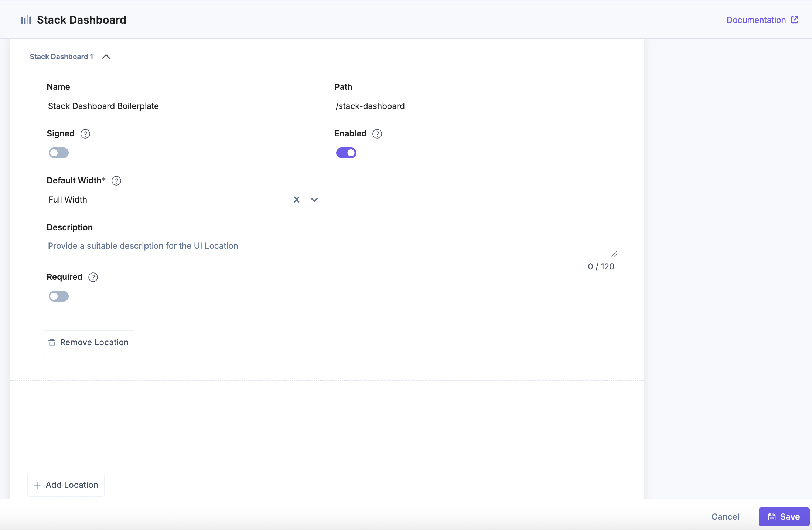Click the floppy disk icon on the Save button

tap(772, 516)
